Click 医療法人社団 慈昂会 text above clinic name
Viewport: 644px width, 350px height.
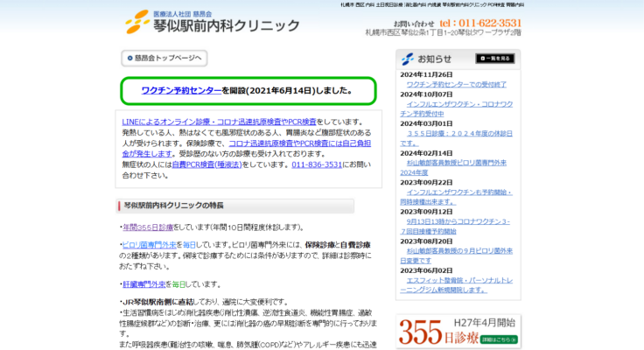(x=182, y=14)
